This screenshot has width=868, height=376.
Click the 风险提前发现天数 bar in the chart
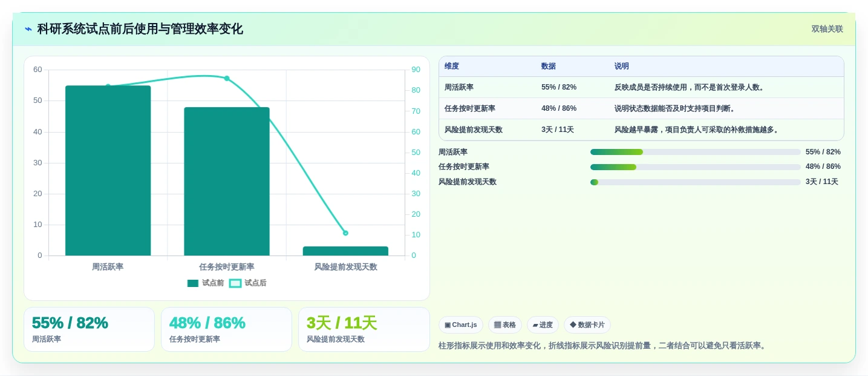click(345, 251)
